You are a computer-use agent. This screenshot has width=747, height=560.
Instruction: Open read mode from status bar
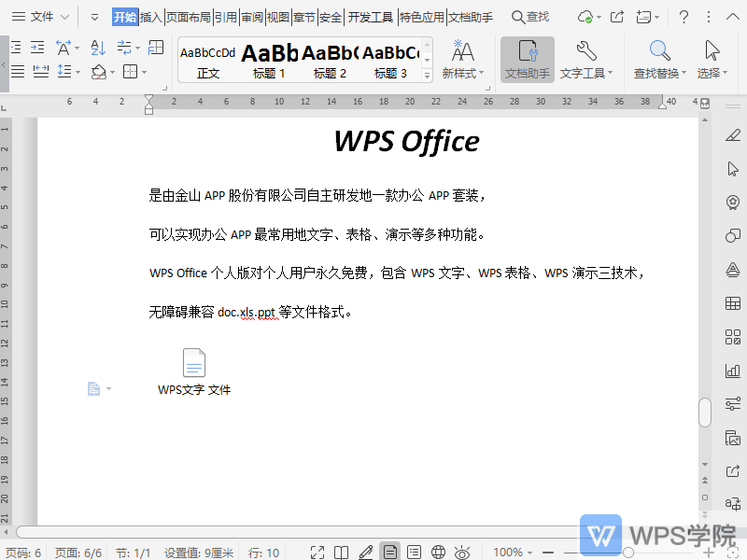point(340,551)
